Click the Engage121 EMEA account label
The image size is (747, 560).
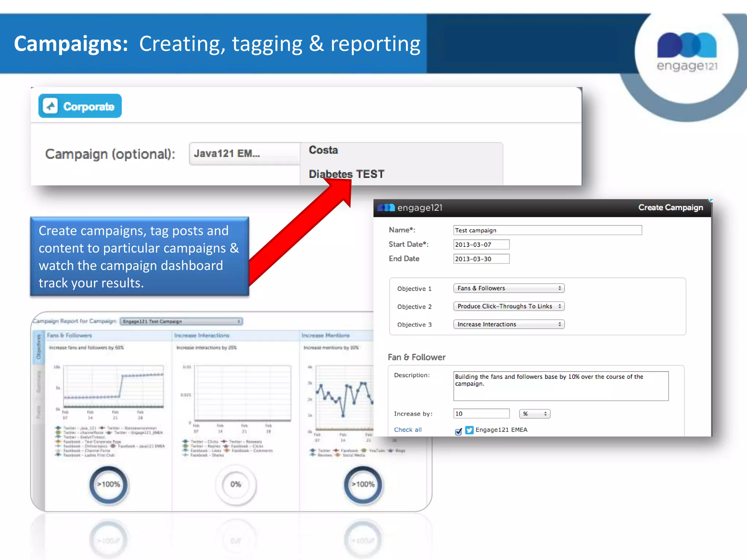tap(502, 430)
